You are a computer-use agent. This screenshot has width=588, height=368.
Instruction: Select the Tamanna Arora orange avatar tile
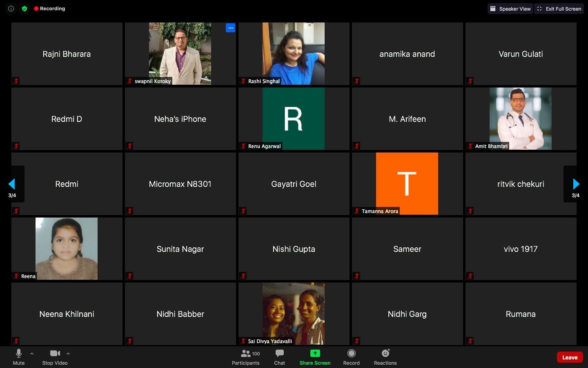407,184
